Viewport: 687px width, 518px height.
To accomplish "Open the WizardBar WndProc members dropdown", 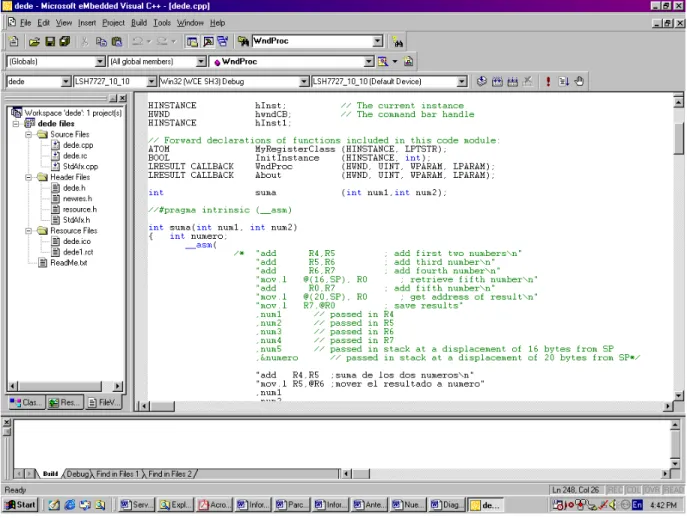I will [x=369, y=61].
